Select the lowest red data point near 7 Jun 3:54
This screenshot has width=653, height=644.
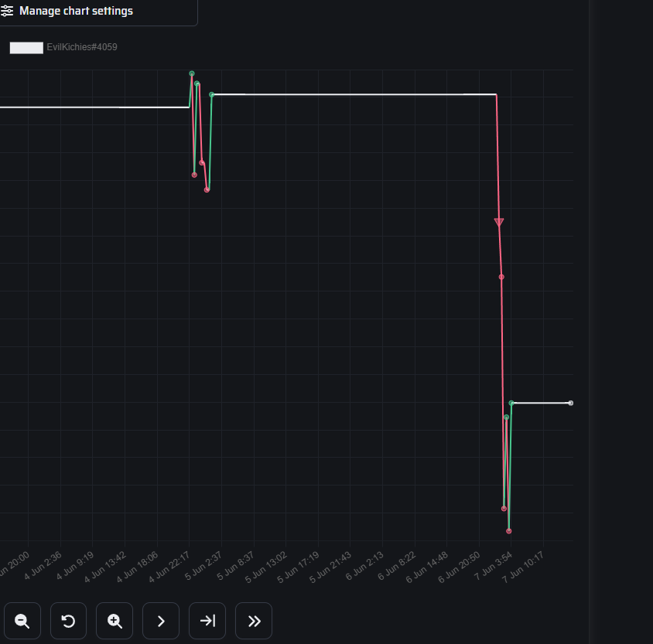click(508, 531)
